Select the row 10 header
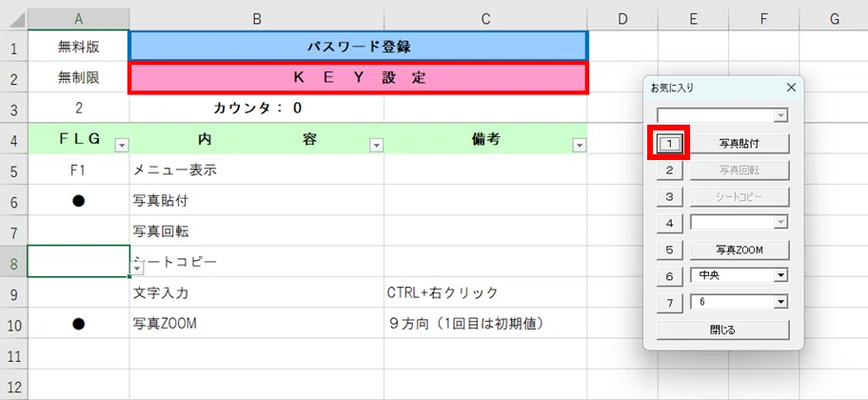 14,324
